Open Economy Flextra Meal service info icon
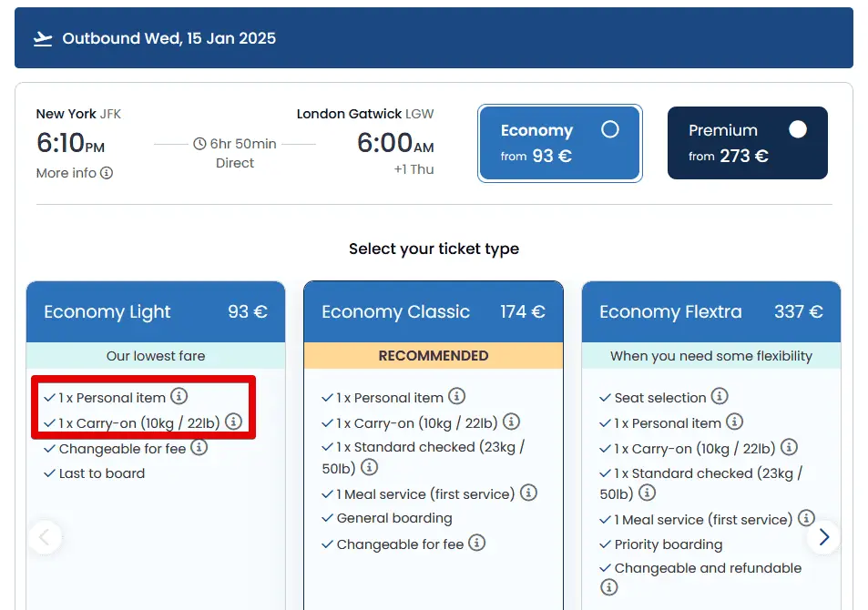This screenshot has width=868, height=610. (x=806, y=518)
